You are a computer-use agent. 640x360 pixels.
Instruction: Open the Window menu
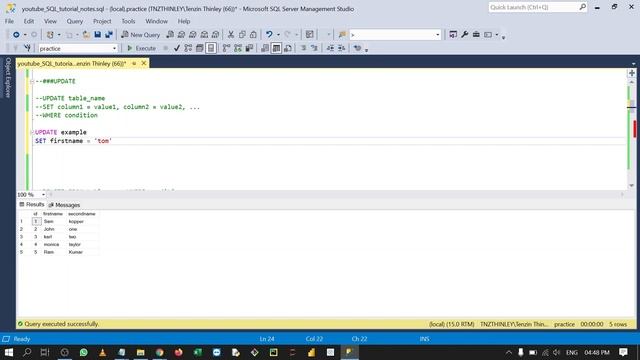pos(156,21)
